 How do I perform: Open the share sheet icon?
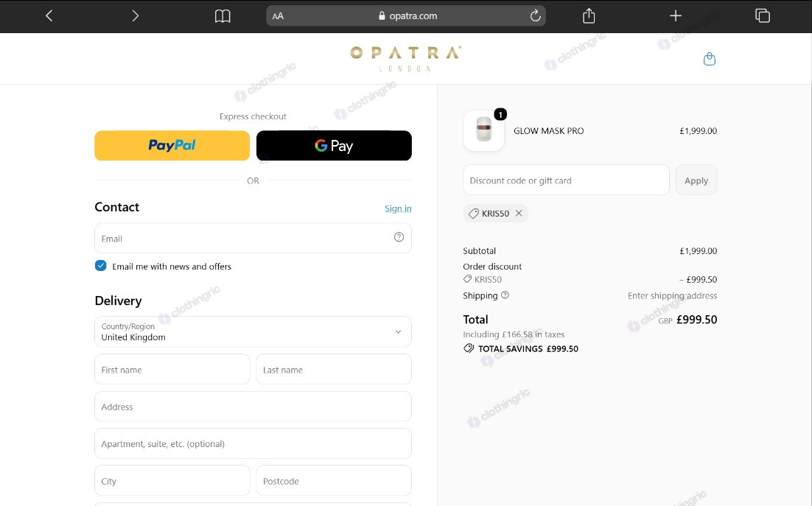point(589,16)
